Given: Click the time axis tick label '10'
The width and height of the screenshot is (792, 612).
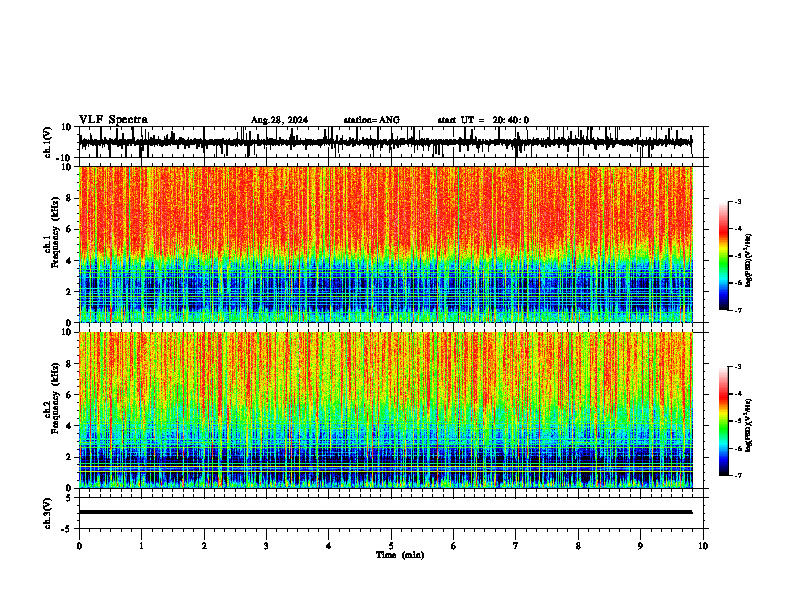Looking at the screenshot, I should pos(703,546).
